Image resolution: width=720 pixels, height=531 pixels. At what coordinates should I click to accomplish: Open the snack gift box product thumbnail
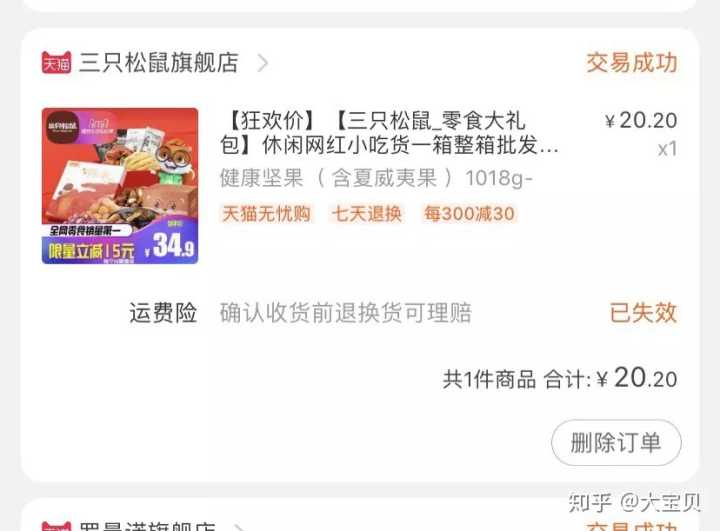point(120,186)
